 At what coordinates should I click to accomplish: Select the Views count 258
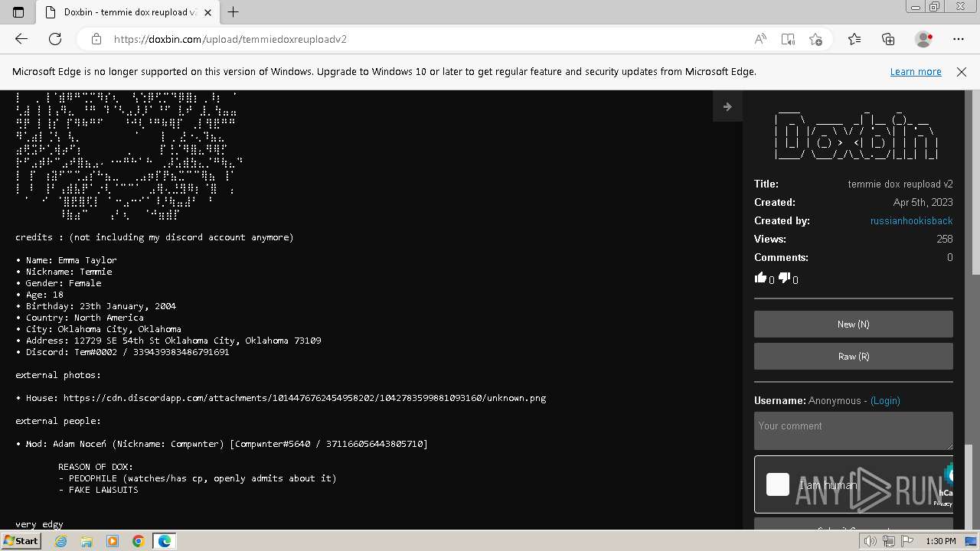[x=945, y=239]
